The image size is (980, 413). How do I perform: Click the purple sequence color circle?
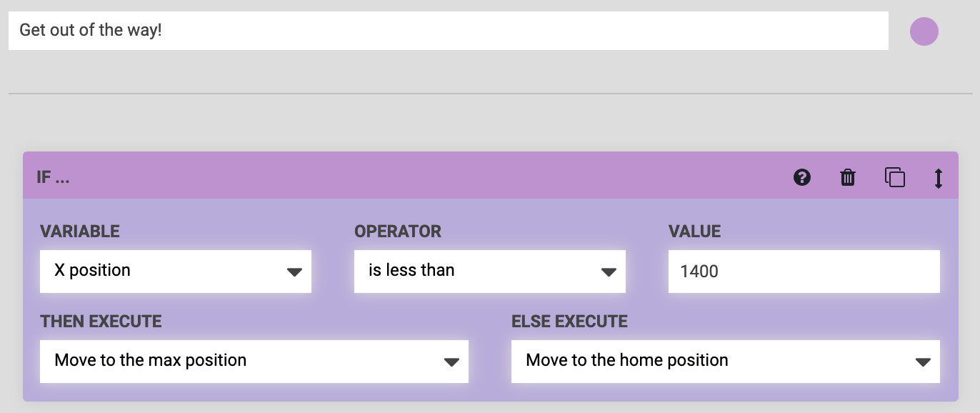[x=924, y=31]
